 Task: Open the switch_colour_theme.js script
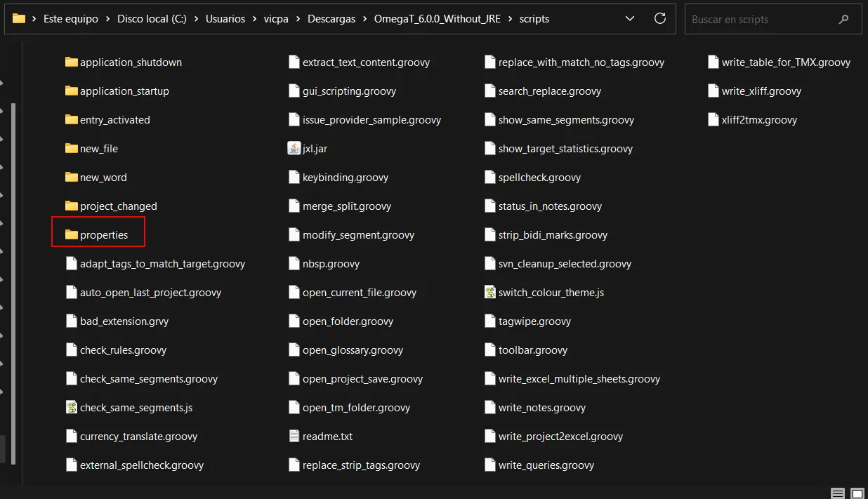(x=551, y=292)
